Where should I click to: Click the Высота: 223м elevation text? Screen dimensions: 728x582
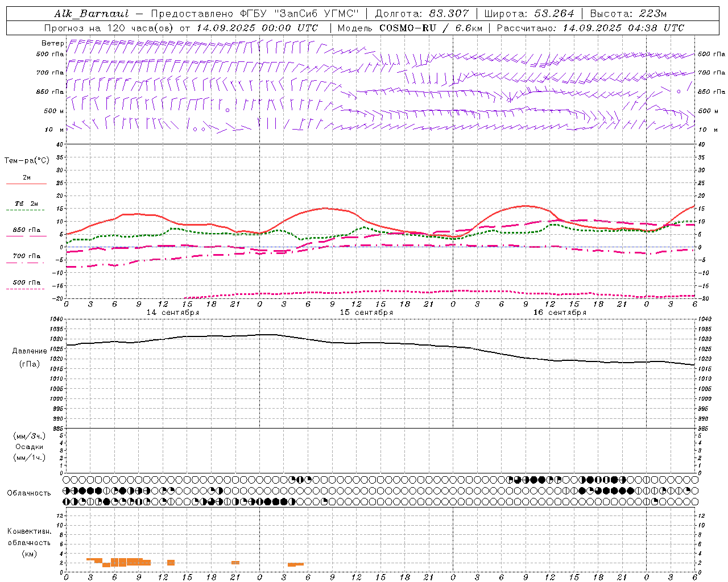(x=628, y=14)
